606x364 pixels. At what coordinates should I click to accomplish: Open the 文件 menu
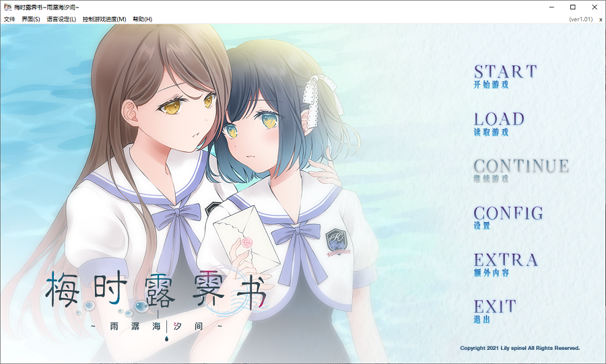coord(9,19)
